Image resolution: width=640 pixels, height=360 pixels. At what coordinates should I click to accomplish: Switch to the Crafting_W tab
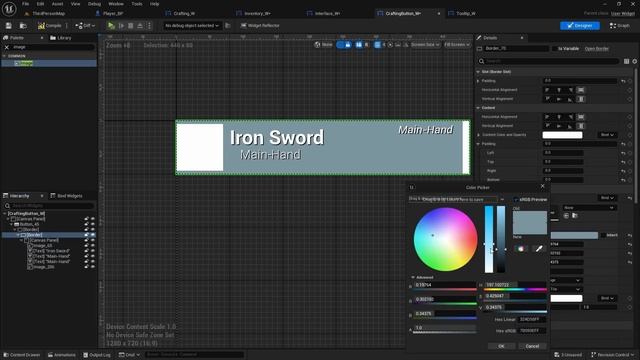pyautogui.click(x=180, y=13)
